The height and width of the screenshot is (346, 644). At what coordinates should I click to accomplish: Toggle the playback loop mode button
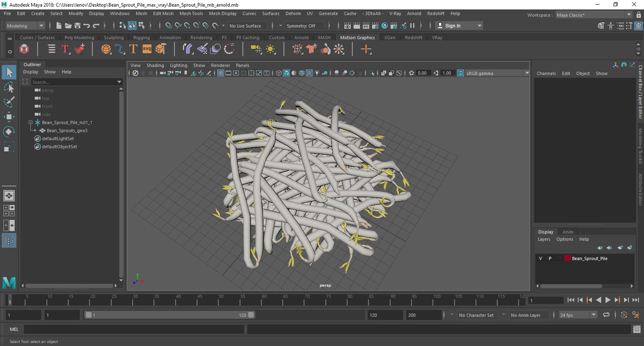coord(606,315)
